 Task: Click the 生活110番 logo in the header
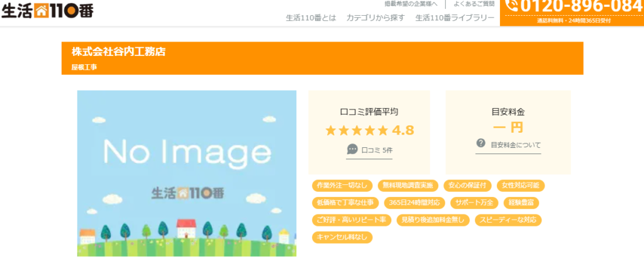coord(48,11)
